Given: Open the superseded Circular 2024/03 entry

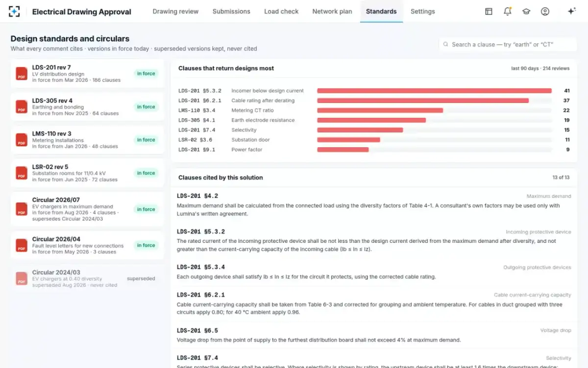Looking at the screenshot, I should tap(87, 279).
